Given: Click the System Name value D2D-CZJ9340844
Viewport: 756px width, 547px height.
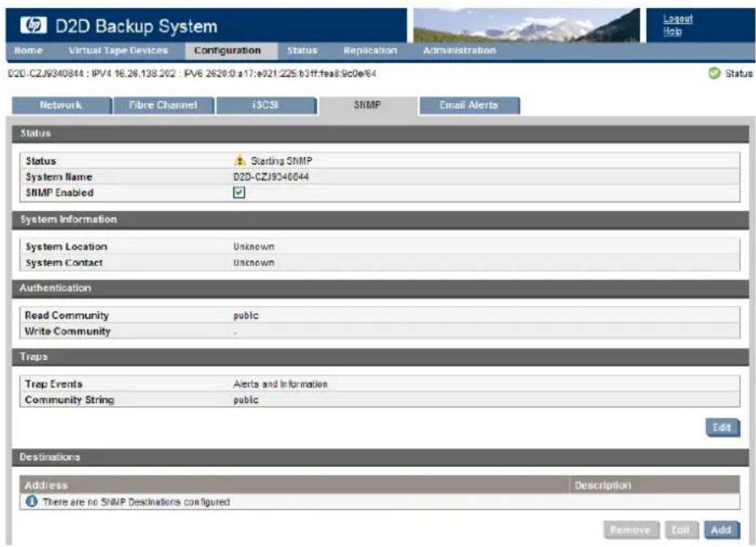Looking at the screenshot, I should [x=271, y=177].
